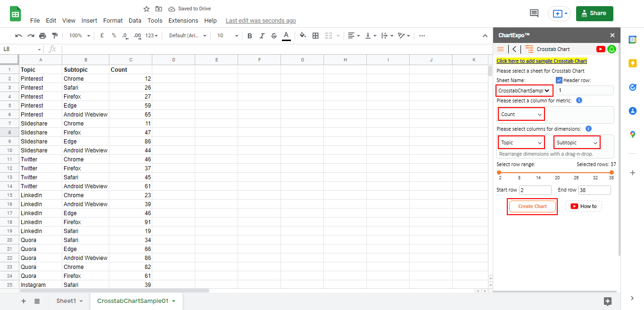Click the row range slider start handle
The height and width of the screenshot is (310, 644).
(499, 172)
